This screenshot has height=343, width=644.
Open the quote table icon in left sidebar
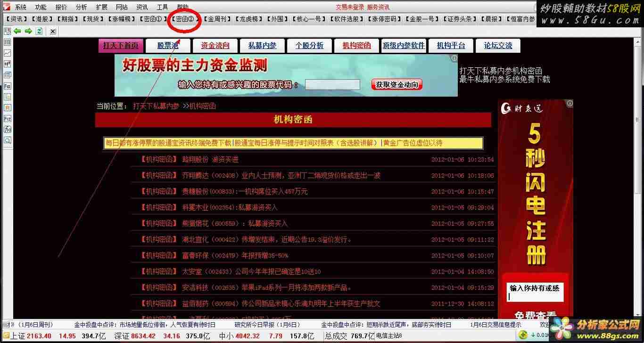[7, 42]
